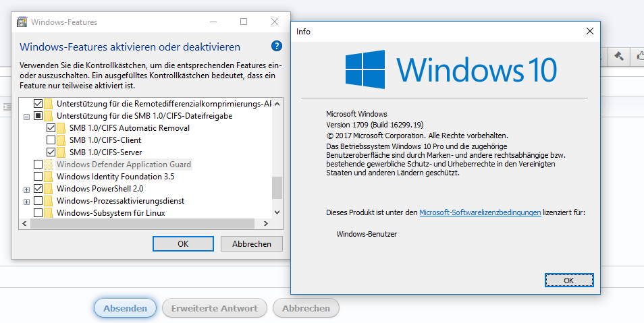Select the SMB 1.0/CIFS-Client label

pyautogui.click(x=105, y=140)
